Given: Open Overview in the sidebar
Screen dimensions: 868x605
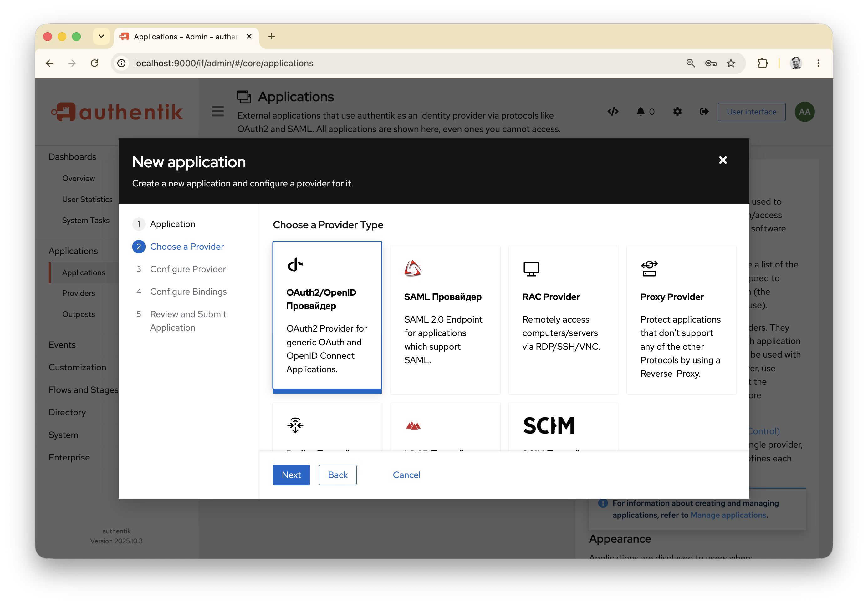Looking at the screenshot, I should (78, 178).
